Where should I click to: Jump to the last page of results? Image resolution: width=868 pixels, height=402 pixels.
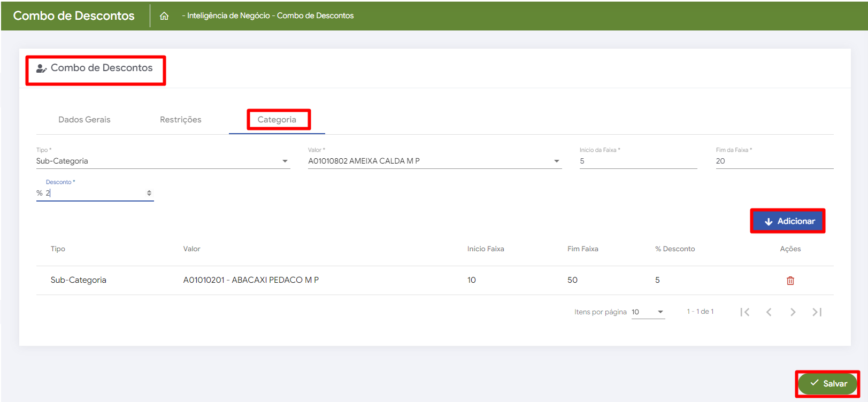point(817,312)
